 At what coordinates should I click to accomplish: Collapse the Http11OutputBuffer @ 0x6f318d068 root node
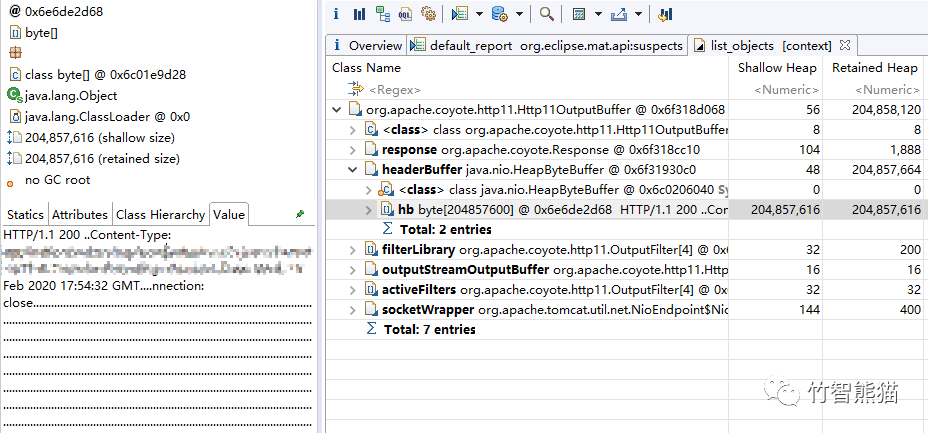337,109
